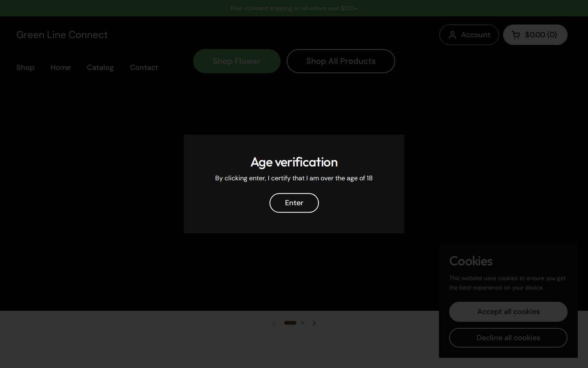Click the Shop Flower button
Screen dimensions: 588x368
(237, 61)
